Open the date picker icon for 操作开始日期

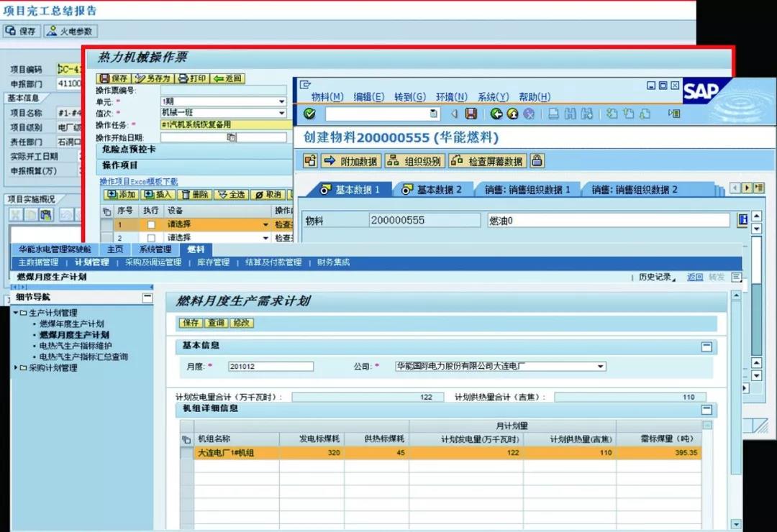coord(231,137)
